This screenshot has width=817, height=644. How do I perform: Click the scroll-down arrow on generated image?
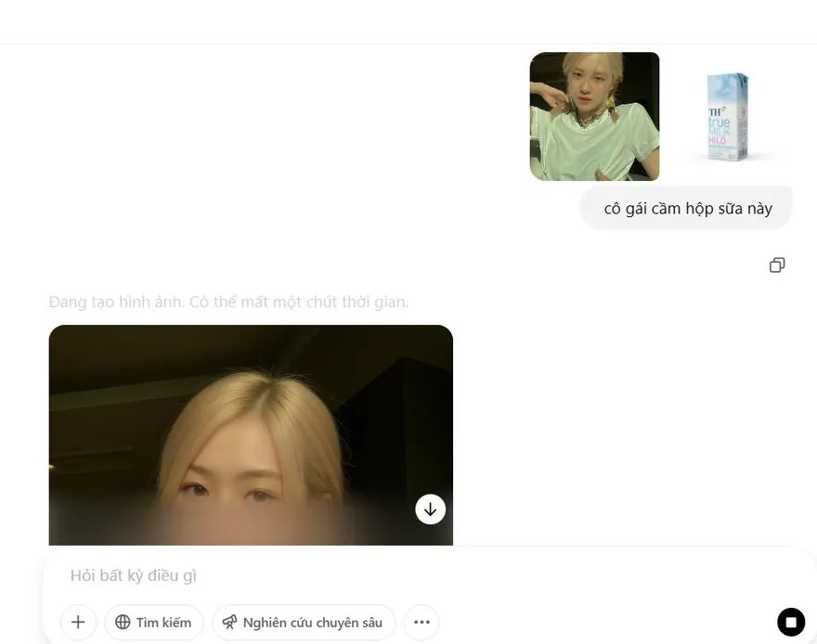430,509
